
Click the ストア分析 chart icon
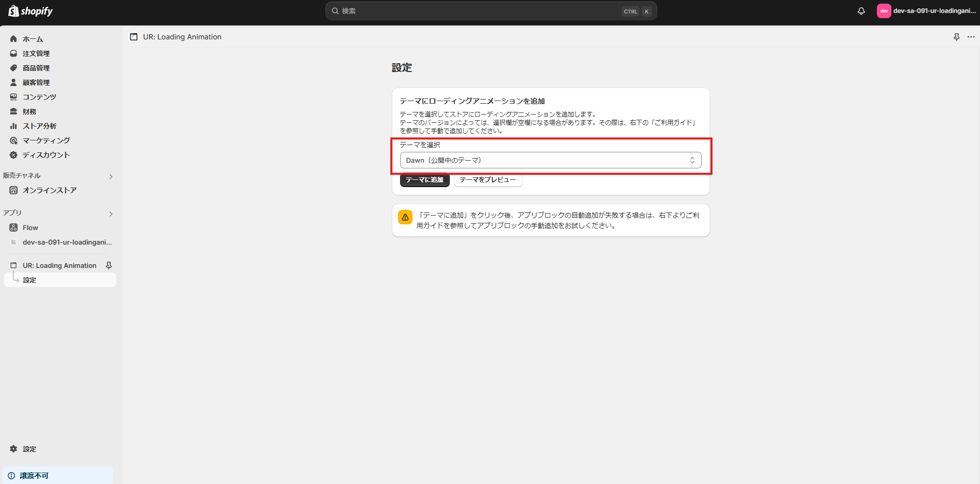pyautogui.click(x=13, y=126)
